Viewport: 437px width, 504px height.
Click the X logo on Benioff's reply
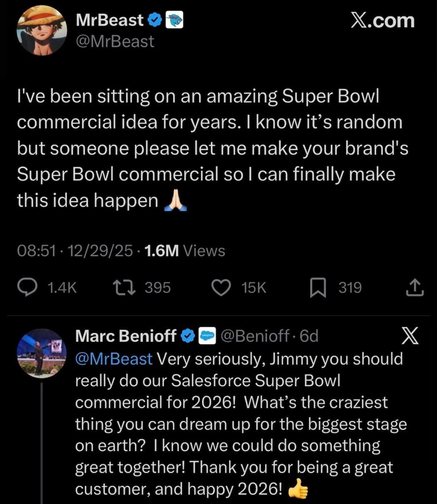click(410, 336)
